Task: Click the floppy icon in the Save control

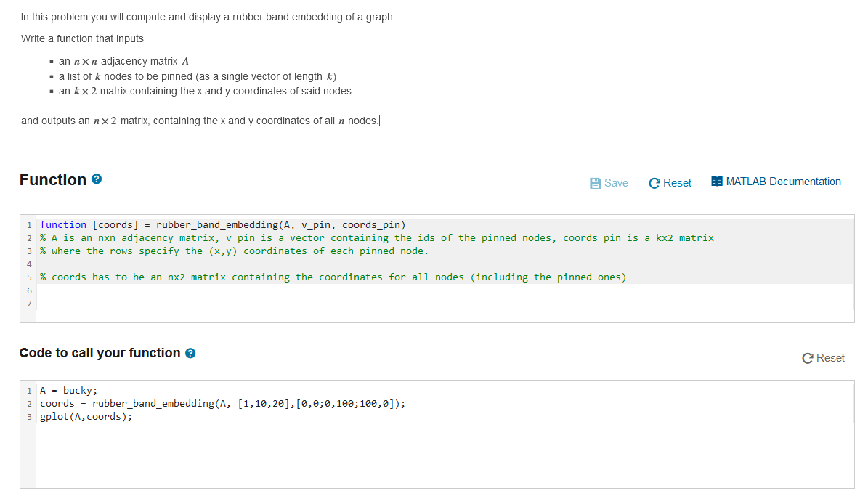Action: pyautogui.click(x=596, y=182)
